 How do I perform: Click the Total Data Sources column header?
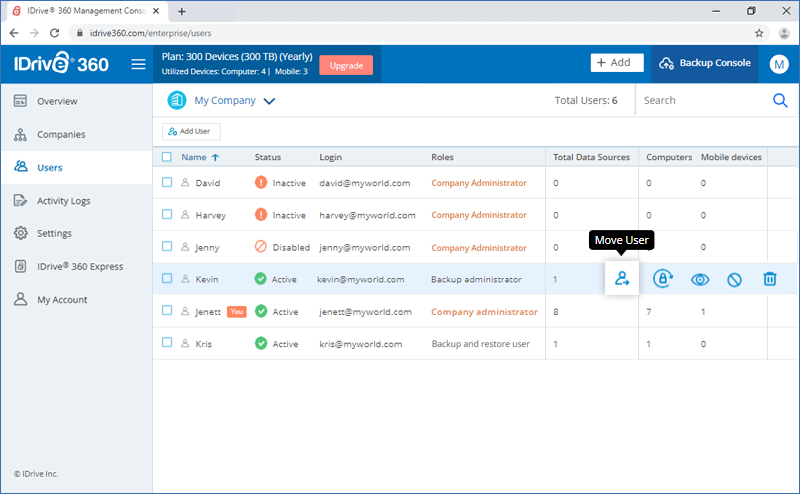pos(591,157)
